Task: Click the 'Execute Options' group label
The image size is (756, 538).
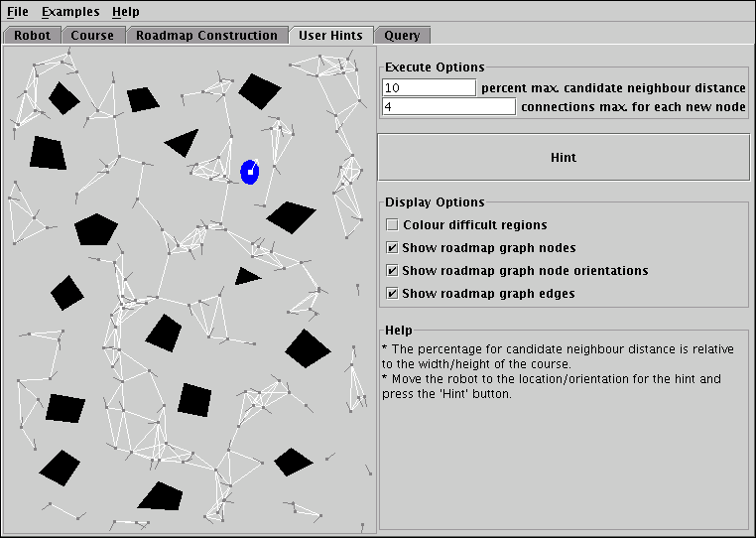Action: tap(435, 67)
